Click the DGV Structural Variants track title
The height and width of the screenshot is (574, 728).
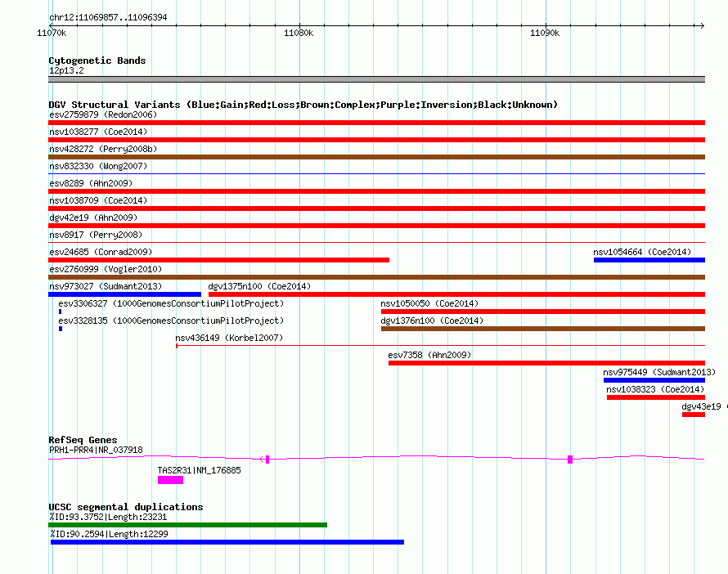[303, 105]
